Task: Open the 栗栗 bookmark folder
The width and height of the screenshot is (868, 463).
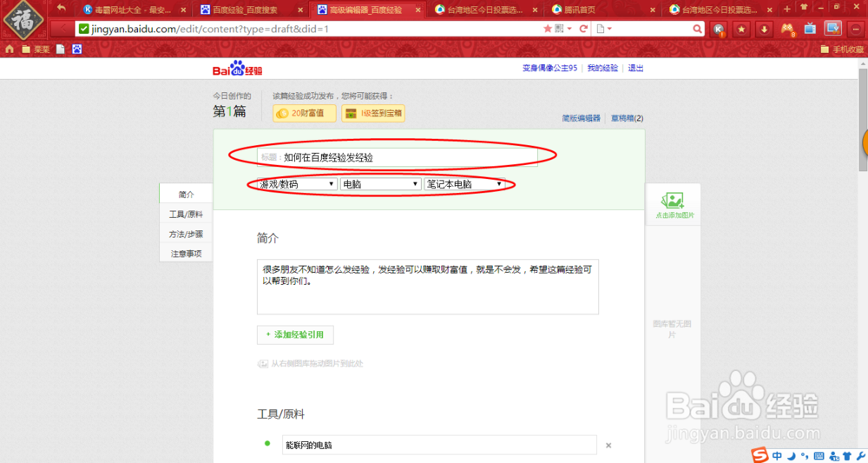Action: tap(36, 50)
